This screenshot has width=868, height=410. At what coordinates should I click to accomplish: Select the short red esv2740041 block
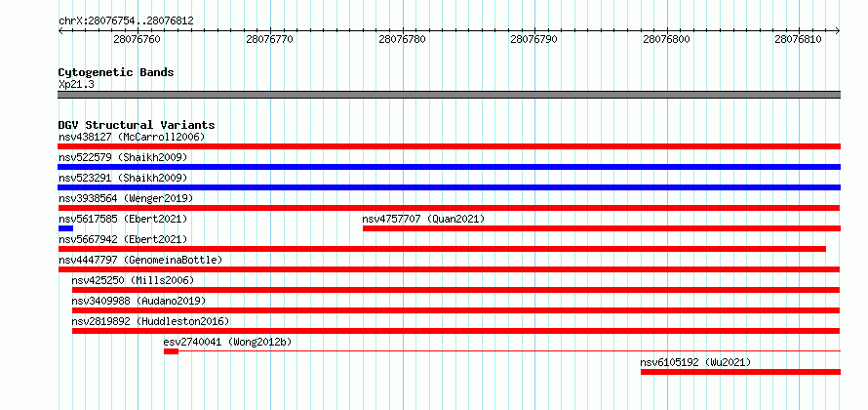point(171,351)
